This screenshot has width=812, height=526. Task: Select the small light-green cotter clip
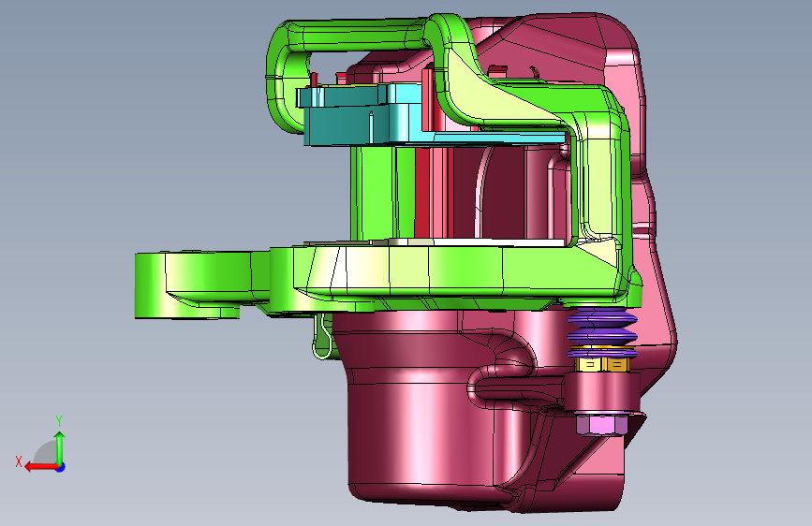click(x=322, y=338)
